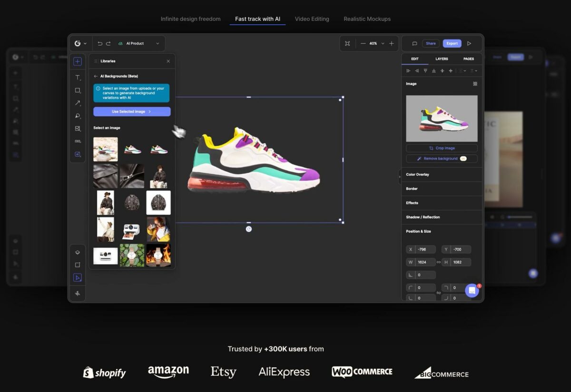Click the zoom-to-fit frame icon
571x392 pixels.
(347, 43)
